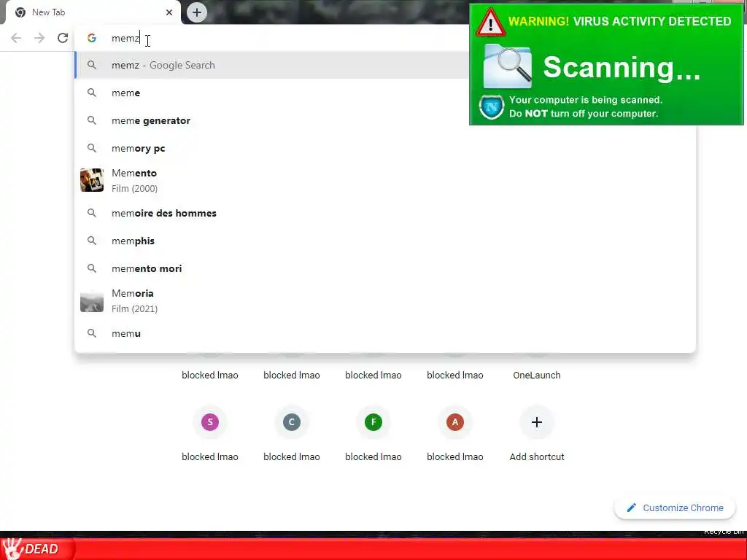
Task: Open the purple S shortcut tile
Action: (210, 422)
